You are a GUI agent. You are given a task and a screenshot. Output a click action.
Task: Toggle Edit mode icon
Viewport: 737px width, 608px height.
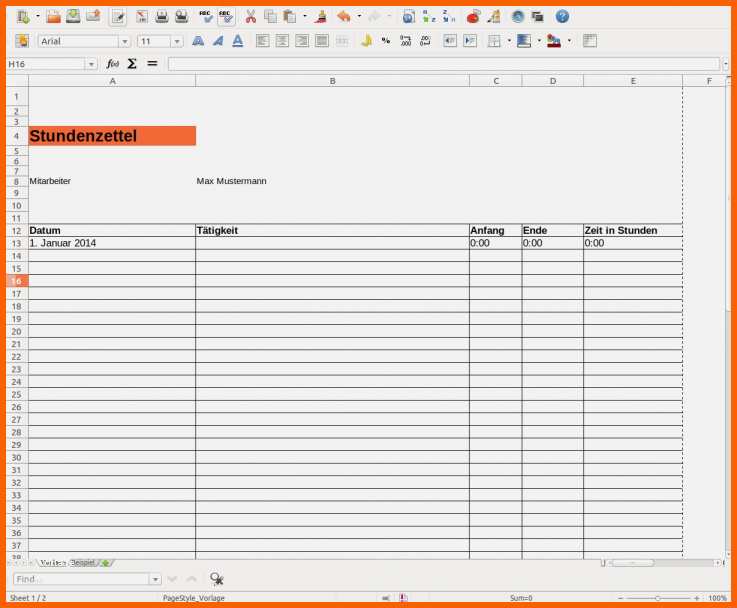tap(118, 17)
